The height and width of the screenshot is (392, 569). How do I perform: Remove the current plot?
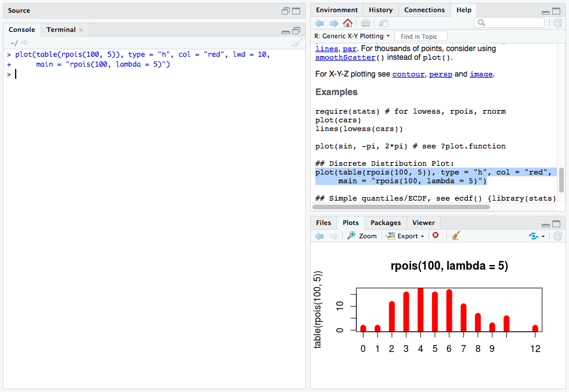[x=435, y=236]
